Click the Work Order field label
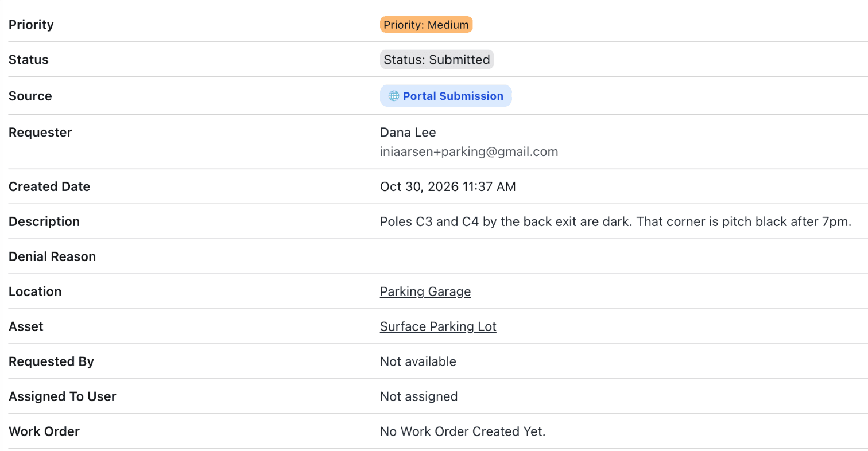The image size is (868, 451). point(44,431)
